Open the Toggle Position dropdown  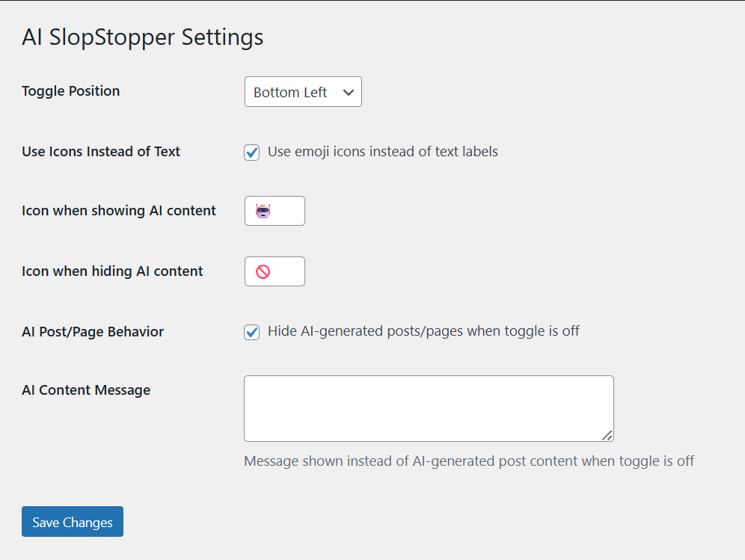point(302,92)
